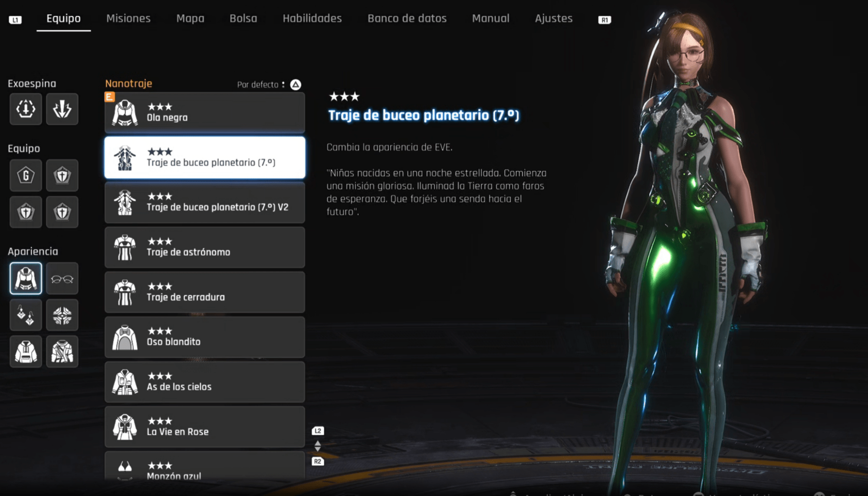Image resolution: width=868 pixels, height=496 pixels.
Task: Select the first Exoespina slot icon
Action: [26, 109]
